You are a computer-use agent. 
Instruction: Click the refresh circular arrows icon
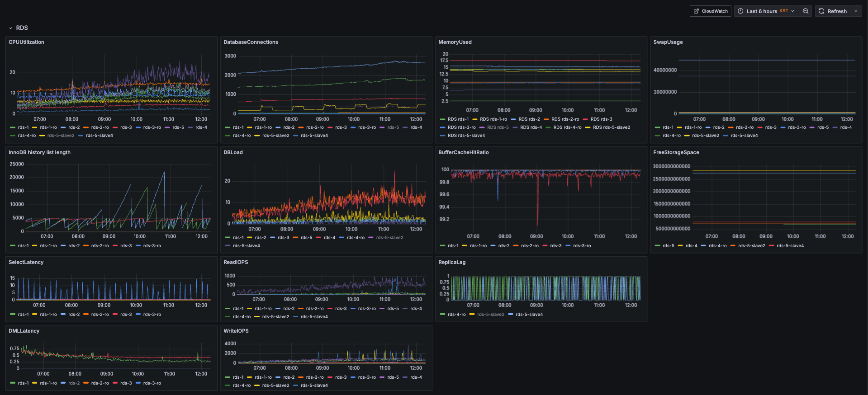pyautogui.click(x=821, y=11)
